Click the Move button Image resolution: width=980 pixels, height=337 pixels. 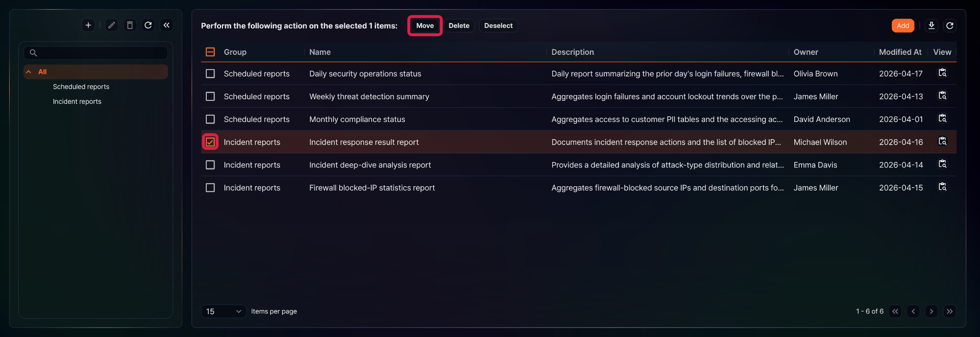[x=425, y=25]
